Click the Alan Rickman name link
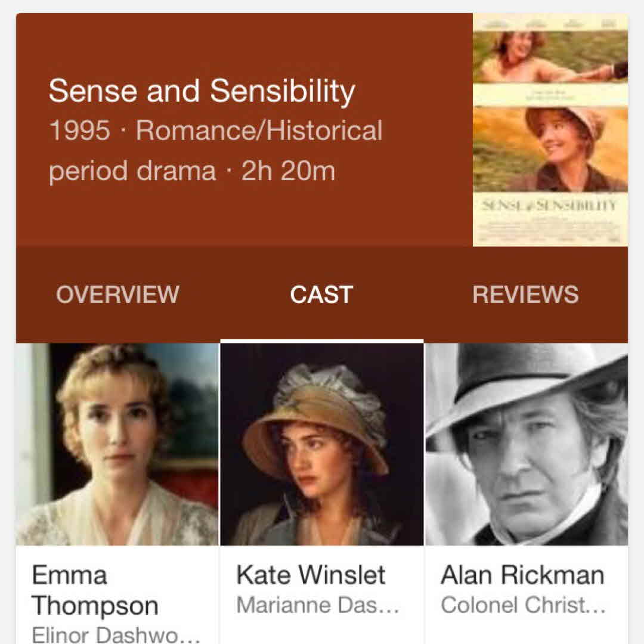This screenshot has height=644, width=644. [522, 575]
